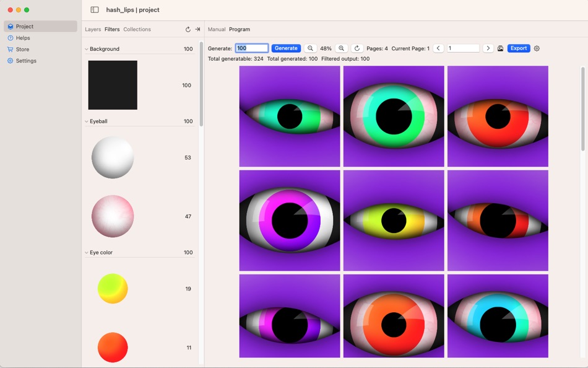Go to the next page arrow
588x368 pixels.
(x=488, y=48)
